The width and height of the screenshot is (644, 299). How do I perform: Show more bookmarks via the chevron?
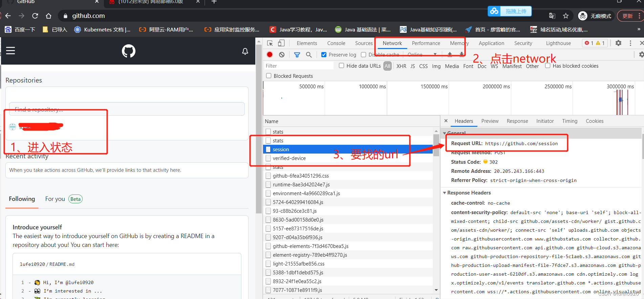pyautogui.click(x=639, y=29)
